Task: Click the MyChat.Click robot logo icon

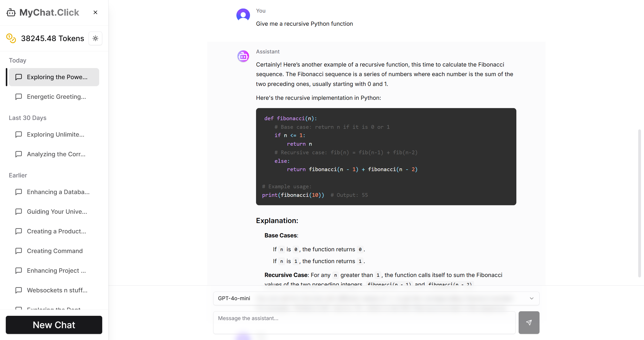Action: coord(11,12)
